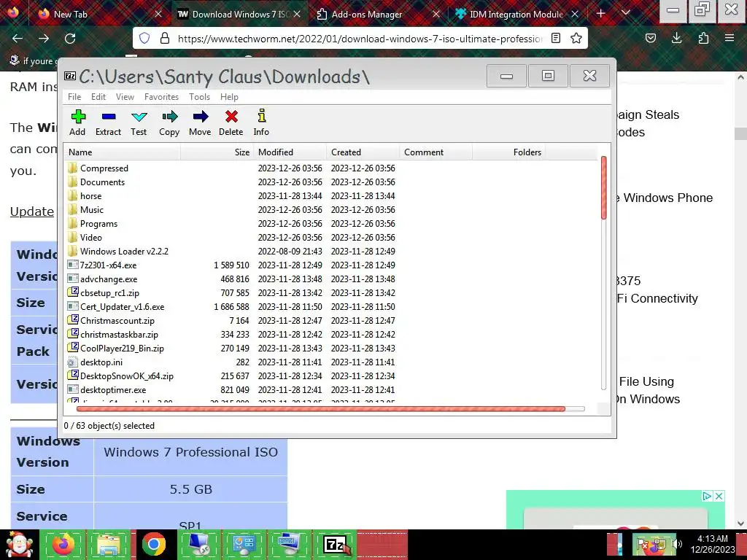Open File Explorer from the taskbar
This screenshot has width=747, height=560.
pyautogui.click(x=109, y=544)
